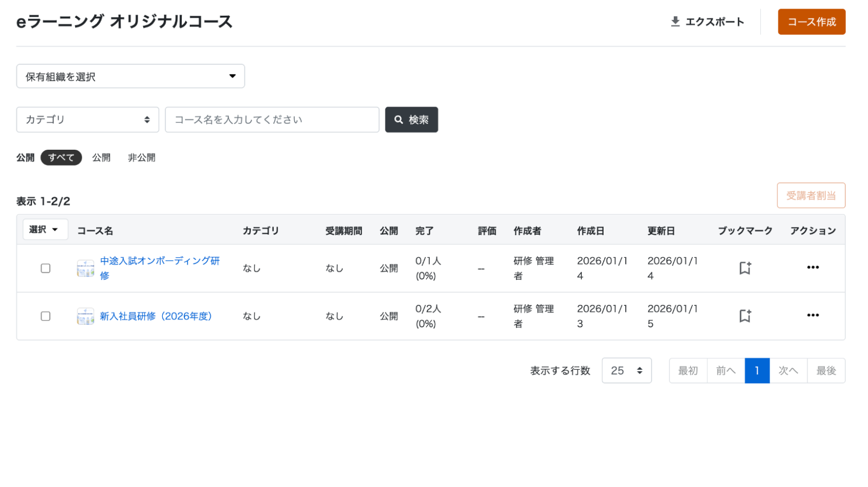Viewport: 868px width, 487px height.
Task: Click the 評価 column header
Action: click(x=487, y=231)
